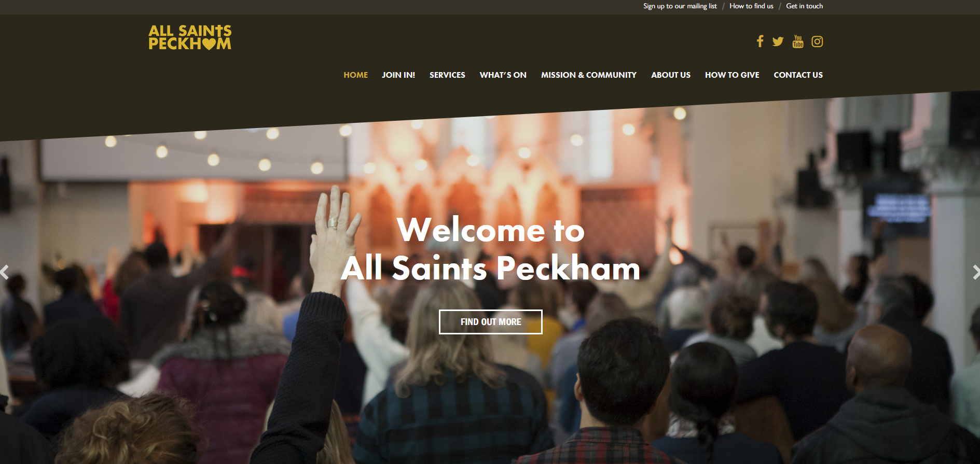Open the Facebook page icon

click(x=760, y=41)
